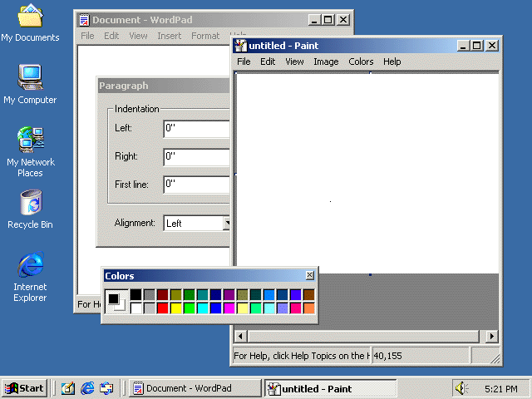Pick the bright yellow color swatch

point(175,308)
